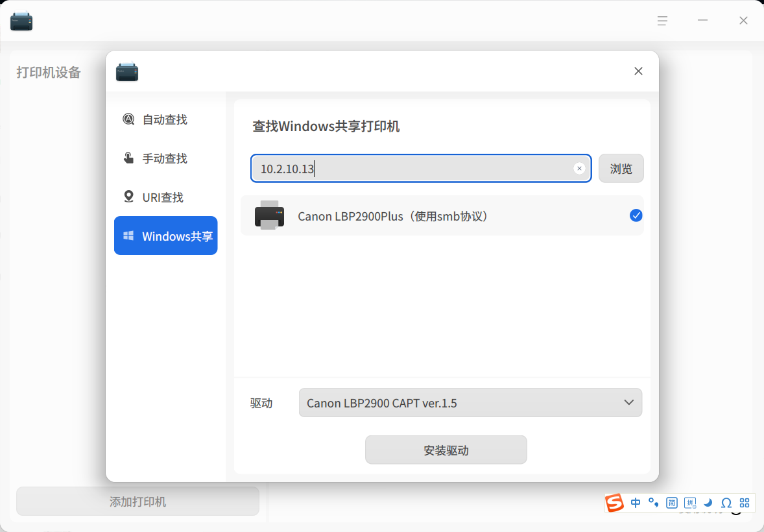Viewport: 764px width, 532px height.
Task: Click the printer manager app icon in title bar
Action: tap(21, 21)
